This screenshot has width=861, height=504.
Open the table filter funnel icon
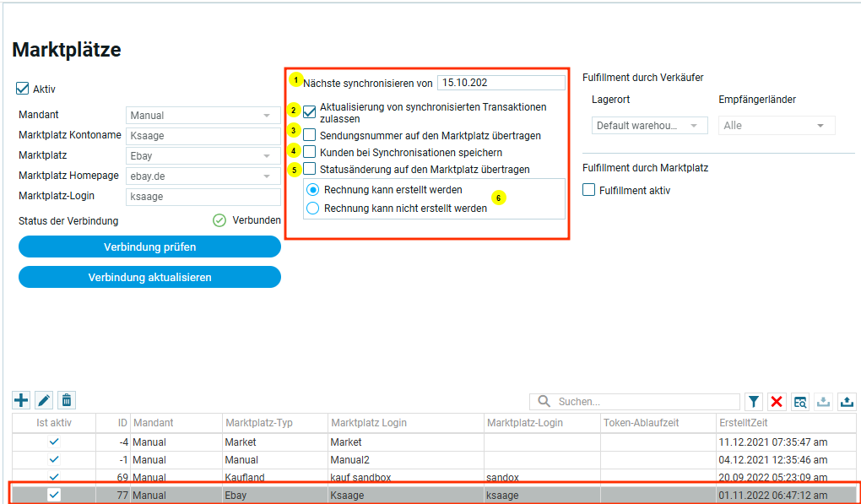point(753,402)
